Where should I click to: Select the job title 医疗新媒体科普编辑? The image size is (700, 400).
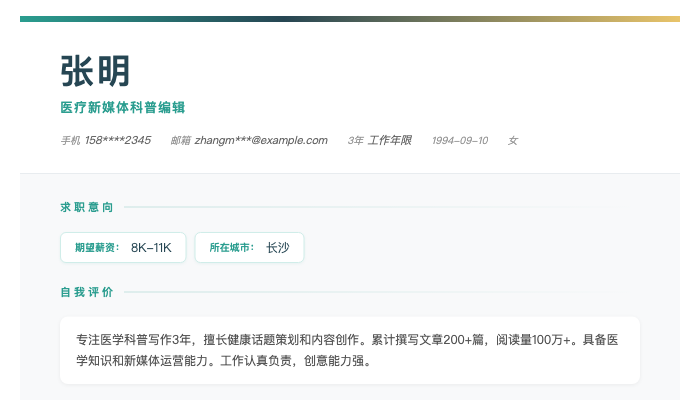click(x=123, y=108)
